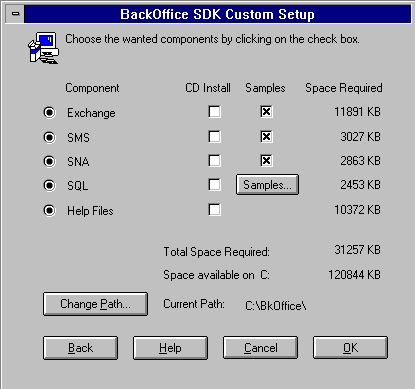Disable the SNA Samples checkbox
The image size is (415, 389).
click(x=266, y=161)
